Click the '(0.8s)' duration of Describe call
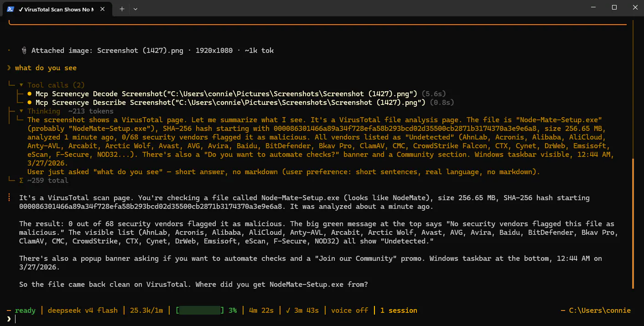The image size is (644, 326). (x=442, y=103)
